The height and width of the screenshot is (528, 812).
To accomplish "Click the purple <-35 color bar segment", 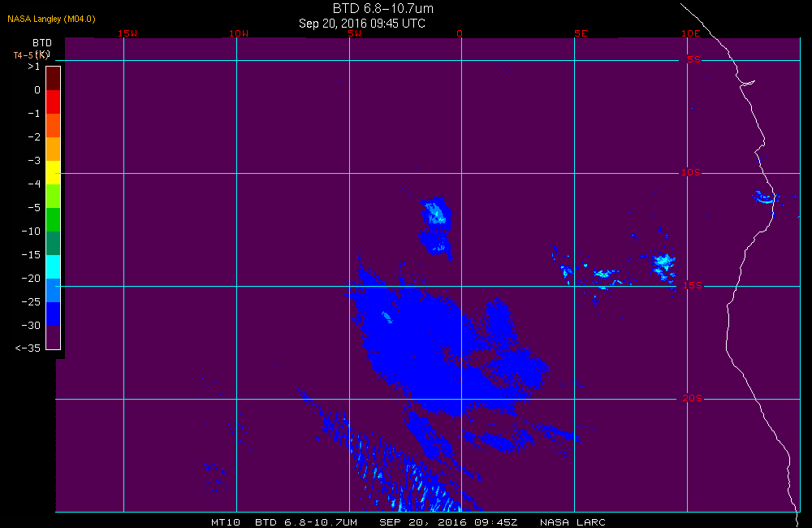I will tap(54, 337).
